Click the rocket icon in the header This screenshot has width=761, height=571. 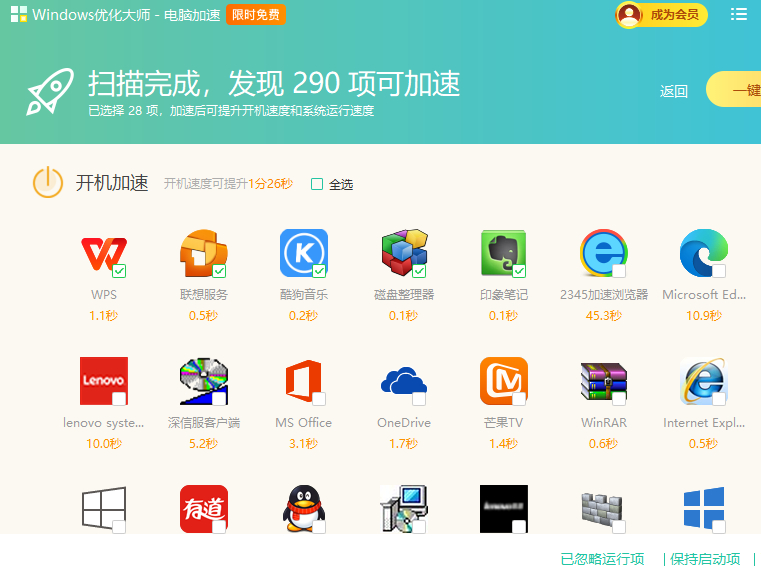pos(50,91)
